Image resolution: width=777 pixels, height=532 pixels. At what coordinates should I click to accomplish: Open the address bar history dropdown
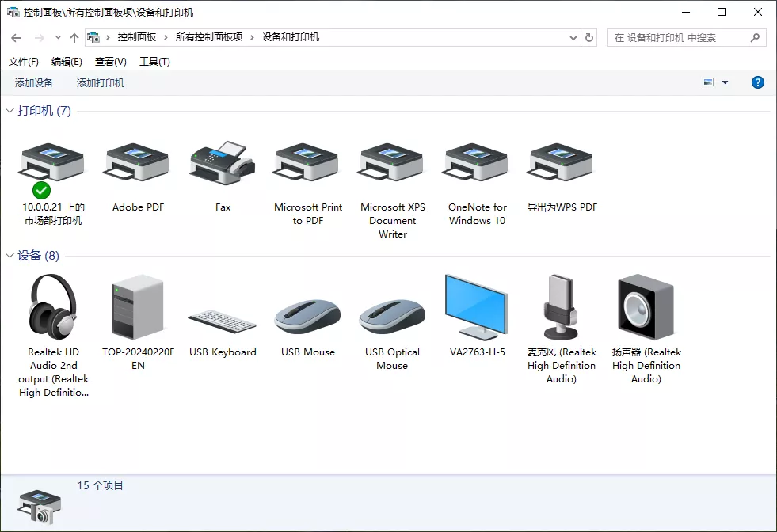(573, 38)
